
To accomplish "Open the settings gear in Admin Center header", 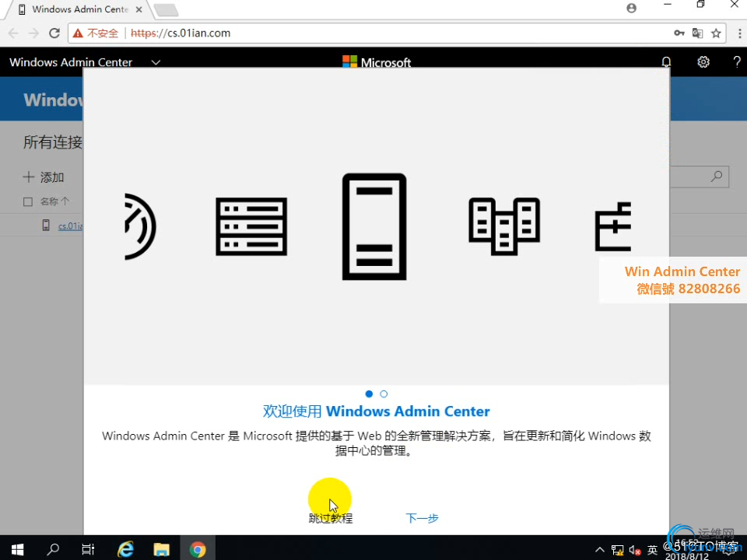I will tap(703, 62).
